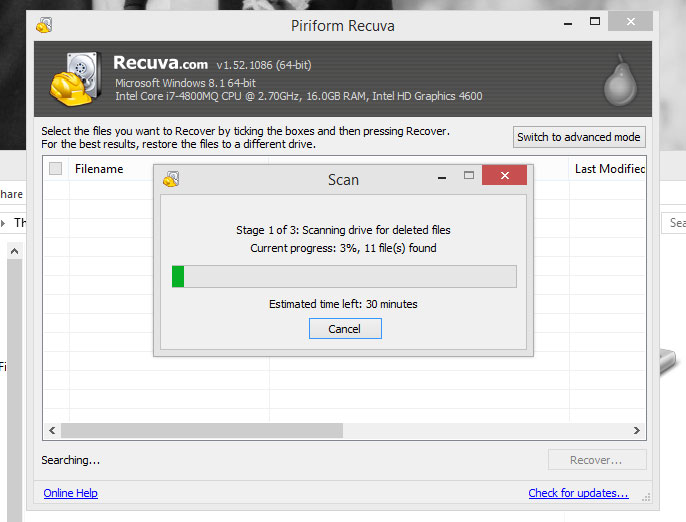The width and height of the screenshot is (686, 522).
Task: Click 'Microsoft Windows 8.1 64-bit' text
Action: coord(186,83)
